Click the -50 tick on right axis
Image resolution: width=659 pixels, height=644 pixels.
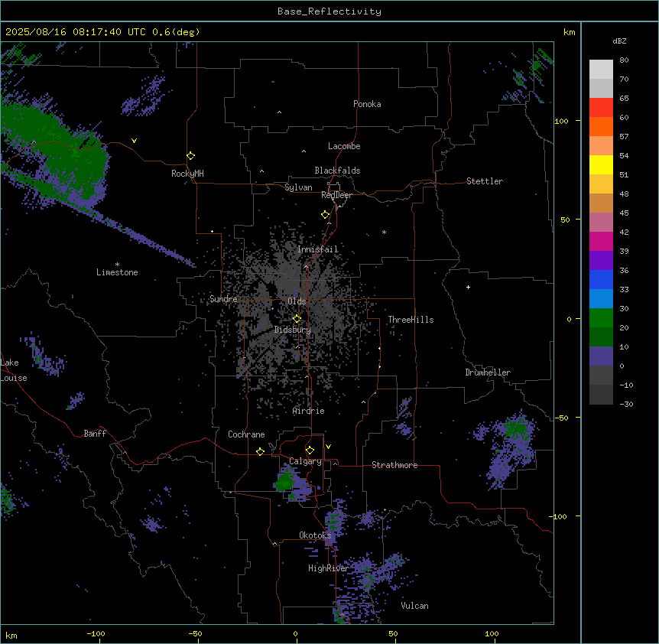pyautogui.click(x=561, y=418)
